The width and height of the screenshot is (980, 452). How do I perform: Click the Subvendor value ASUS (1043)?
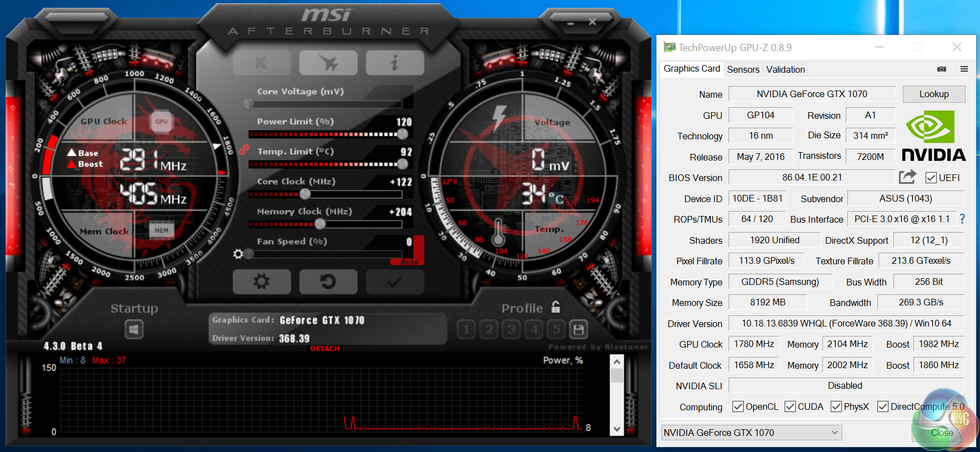[906, 198]
